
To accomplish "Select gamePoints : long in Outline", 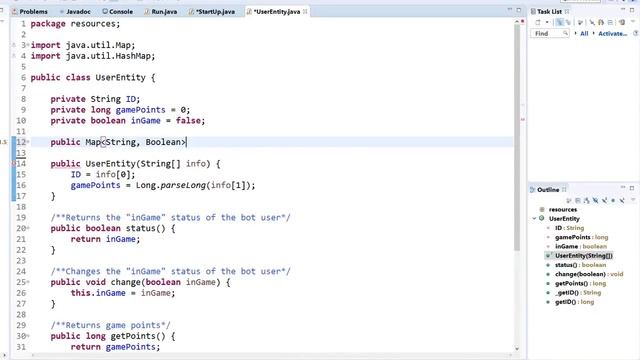I will (581, 237).
